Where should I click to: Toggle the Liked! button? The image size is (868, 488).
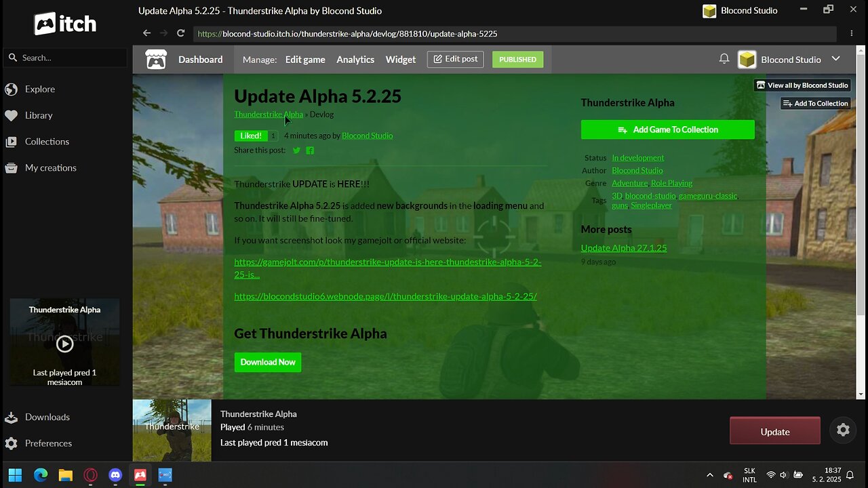[x=250, y=136]
